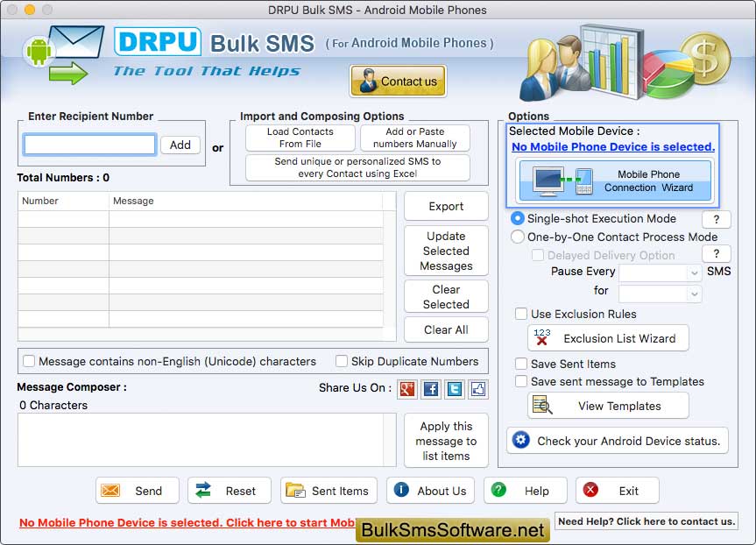Click the Contact us button
This screenshot has height=545, width=756.
click(398, 81)
